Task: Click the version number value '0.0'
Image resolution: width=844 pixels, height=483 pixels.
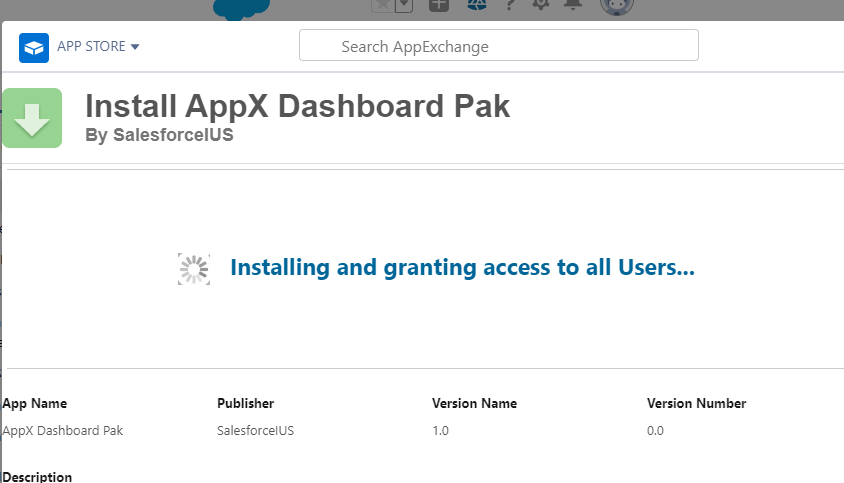Action: click(655, 431)
